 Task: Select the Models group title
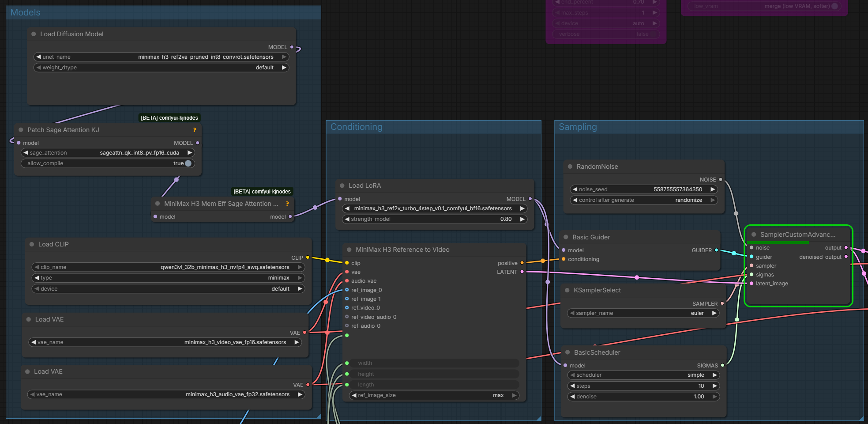point(25,12)
